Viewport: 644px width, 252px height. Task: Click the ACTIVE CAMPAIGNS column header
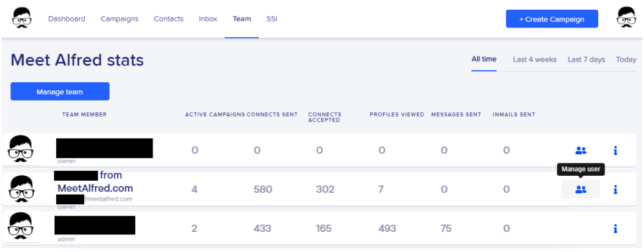215,115
